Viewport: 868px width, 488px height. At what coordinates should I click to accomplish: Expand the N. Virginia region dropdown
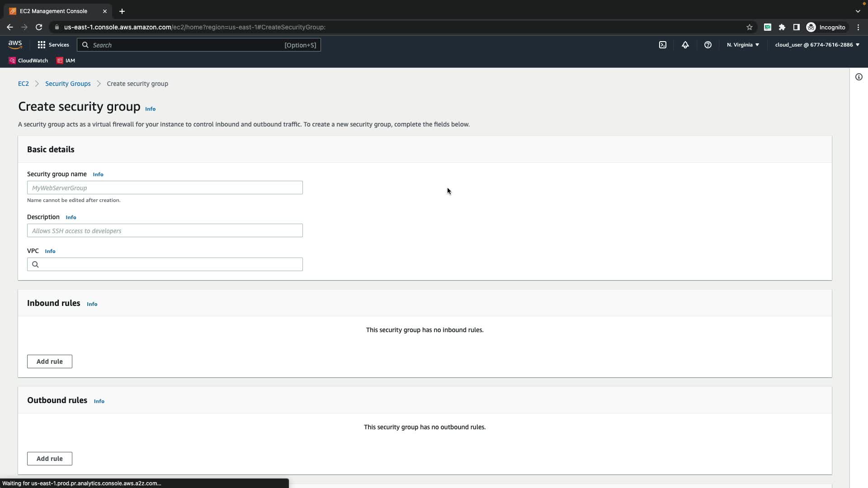743,45
